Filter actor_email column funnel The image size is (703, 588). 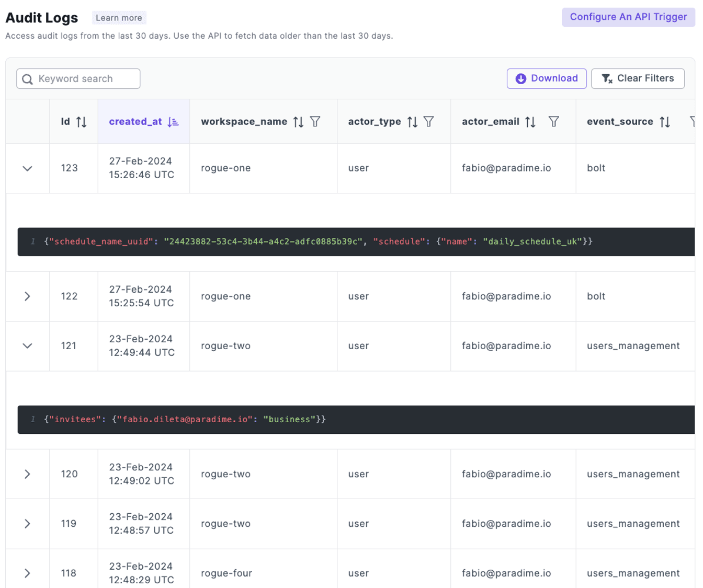point(554,122)
